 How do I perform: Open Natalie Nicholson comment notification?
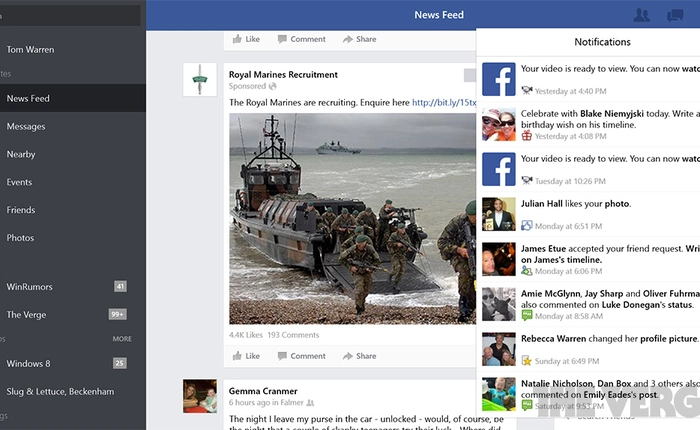click(588, 395)
